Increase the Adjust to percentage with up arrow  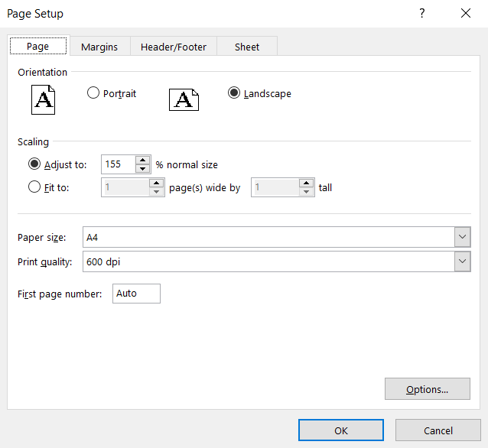142,160
